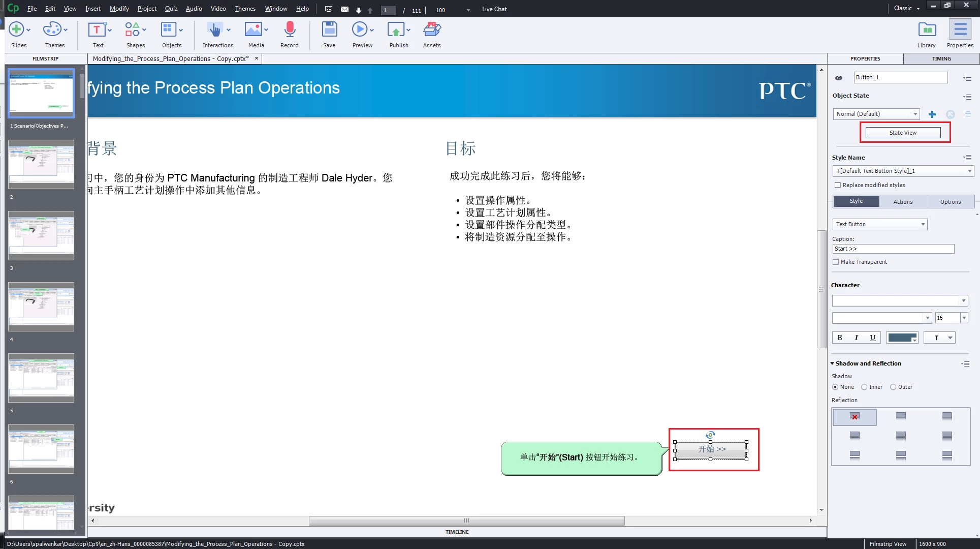This screenshot has height=549, width=980.
Task: Click the State View button
Action: 903,133
